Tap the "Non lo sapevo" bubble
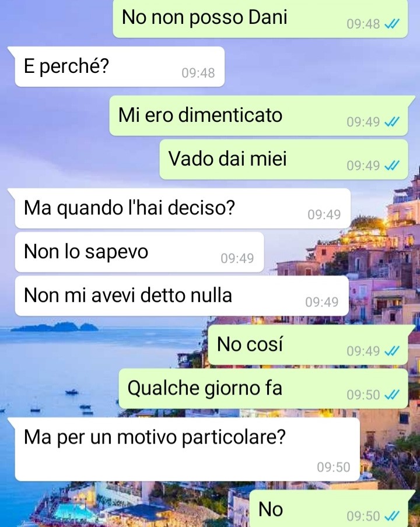 (139, 252)
